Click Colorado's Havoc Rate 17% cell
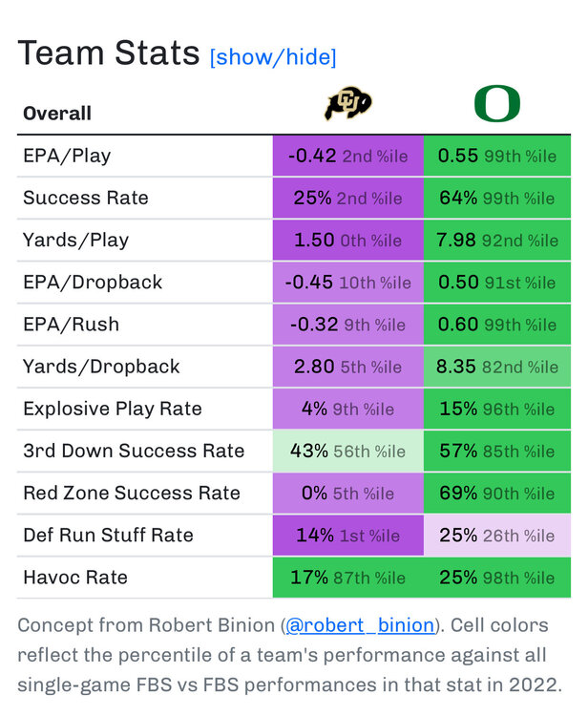The width and height of the screenshot is (588, 716). (347, 577)
